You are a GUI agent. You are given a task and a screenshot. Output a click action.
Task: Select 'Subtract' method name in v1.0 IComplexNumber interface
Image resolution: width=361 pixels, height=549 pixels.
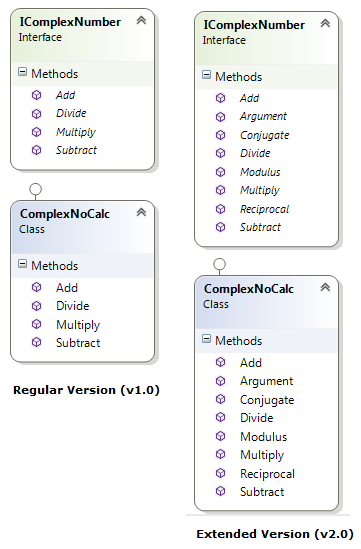[x=76, y=150]
